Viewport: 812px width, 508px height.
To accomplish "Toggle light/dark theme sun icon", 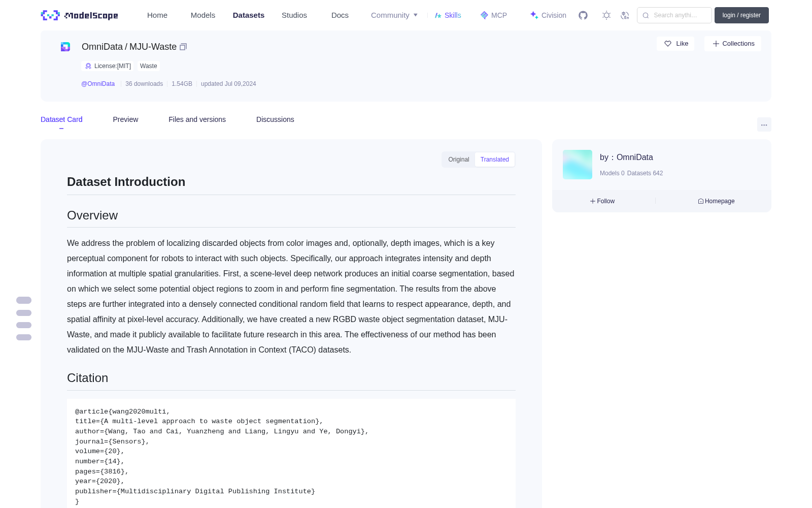I will pos(606,15).
